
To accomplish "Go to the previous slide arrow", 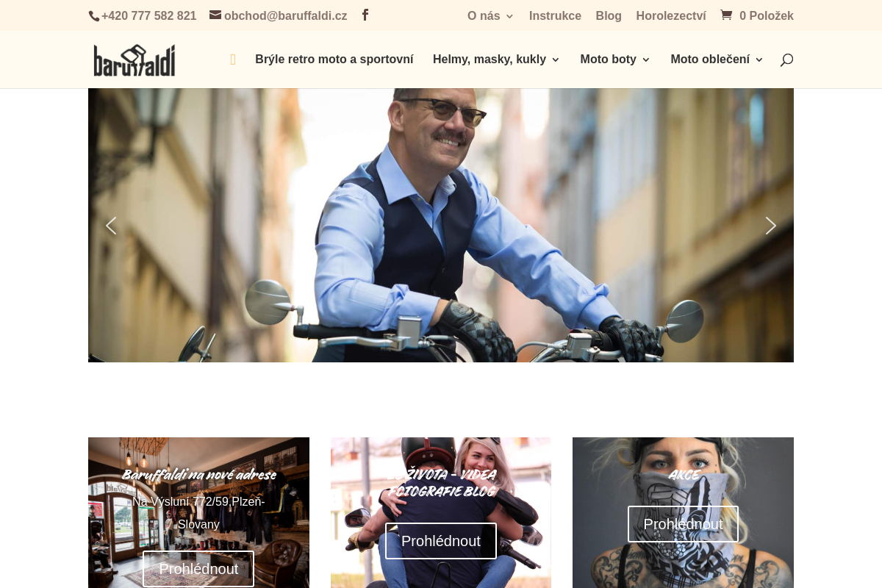I will click(x=111, y=226).
